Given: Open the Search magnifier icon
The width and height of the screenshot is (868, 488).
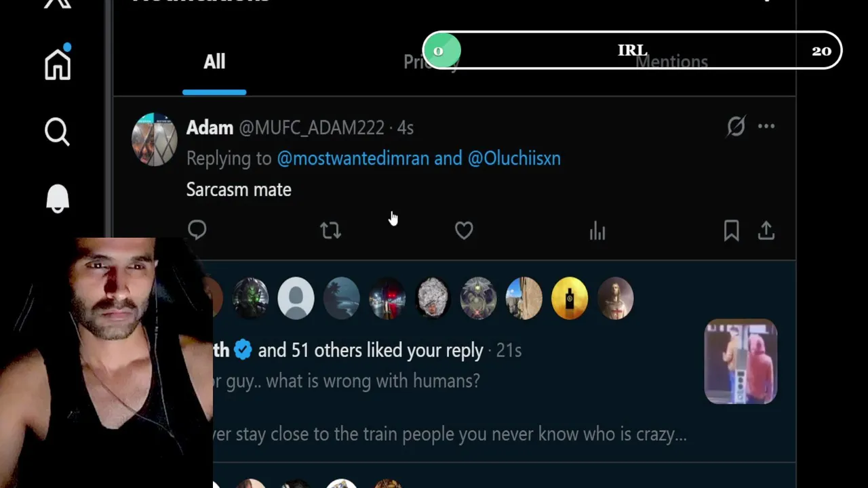Looking at the screenshot, I should (57, 131).
